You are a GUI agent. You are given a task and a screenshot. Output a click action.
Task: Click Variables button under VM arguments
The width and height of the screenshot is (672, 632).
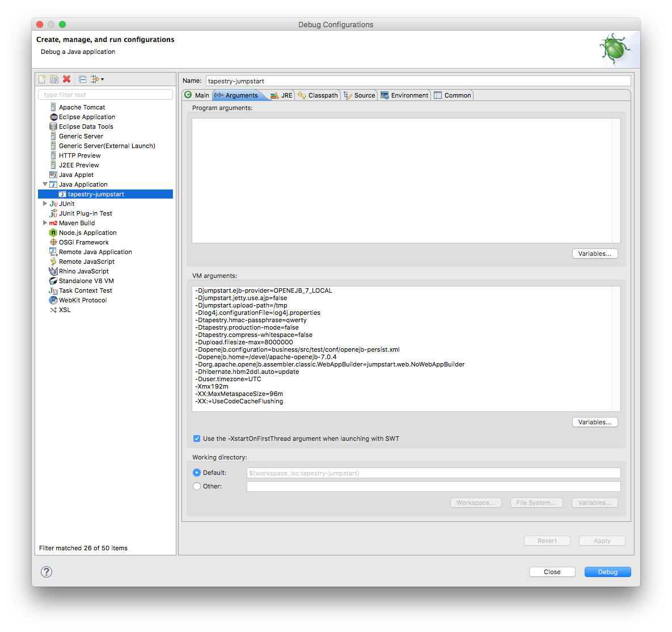(595, 422)
